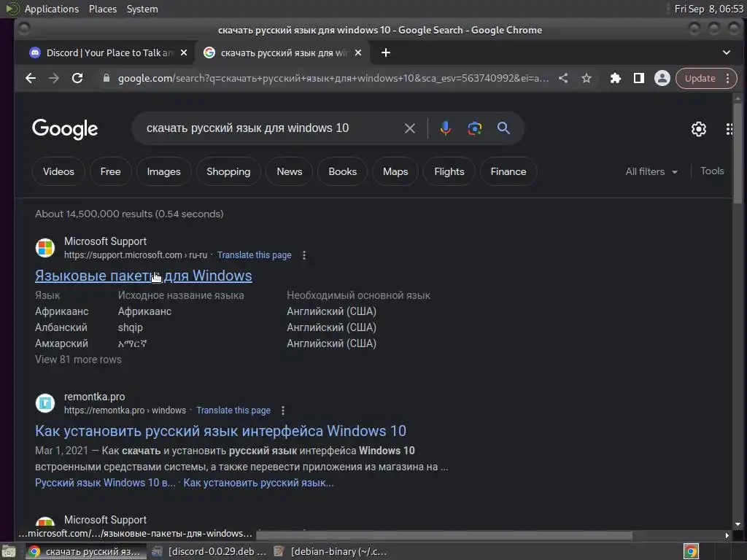The width and height of the screenshot is (747, 560).
Task: Open Maps results
Action: click(x=395, y=171)
